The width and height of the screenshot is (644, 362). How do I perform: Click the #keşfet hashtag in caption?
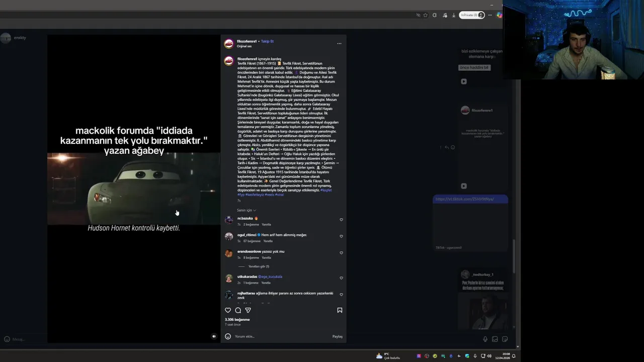[326, 190]
